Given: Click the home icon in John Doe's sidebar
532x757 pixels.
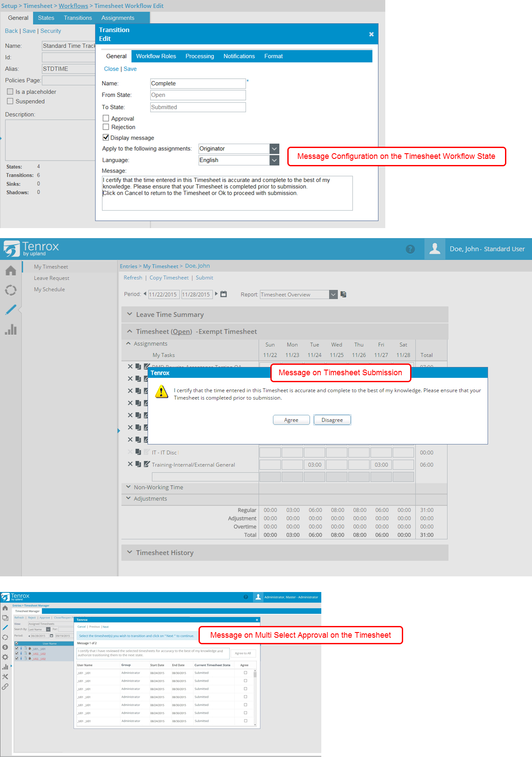Looking at the screenshot, I should 11,271.
